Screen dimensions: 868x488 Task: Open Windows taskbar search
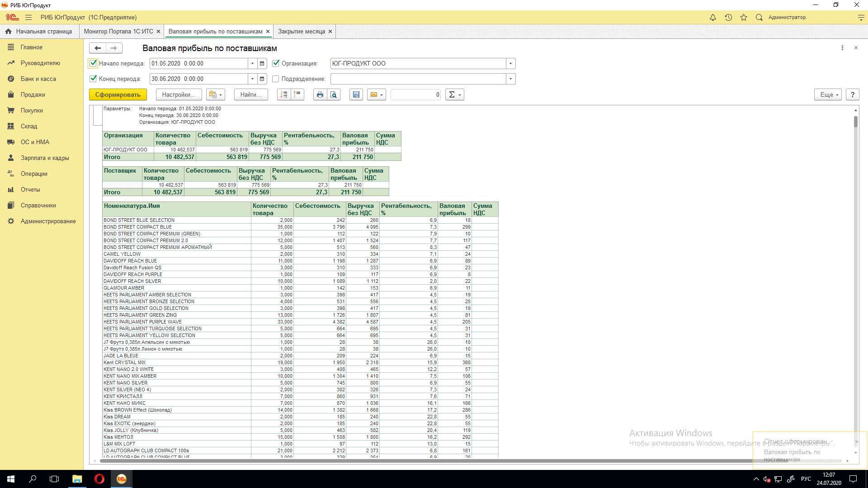click(33, 479)
